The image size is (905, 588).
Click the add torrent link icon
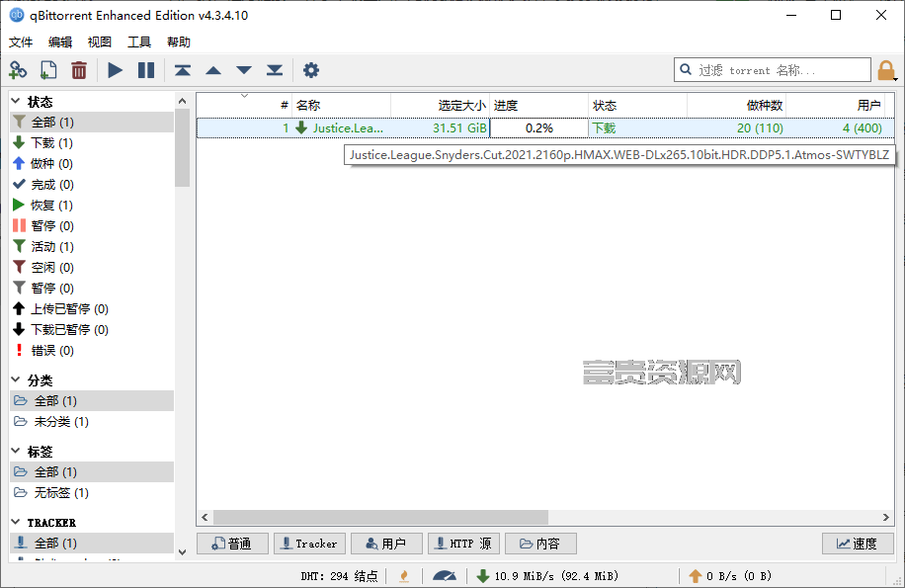pos(18,70)
